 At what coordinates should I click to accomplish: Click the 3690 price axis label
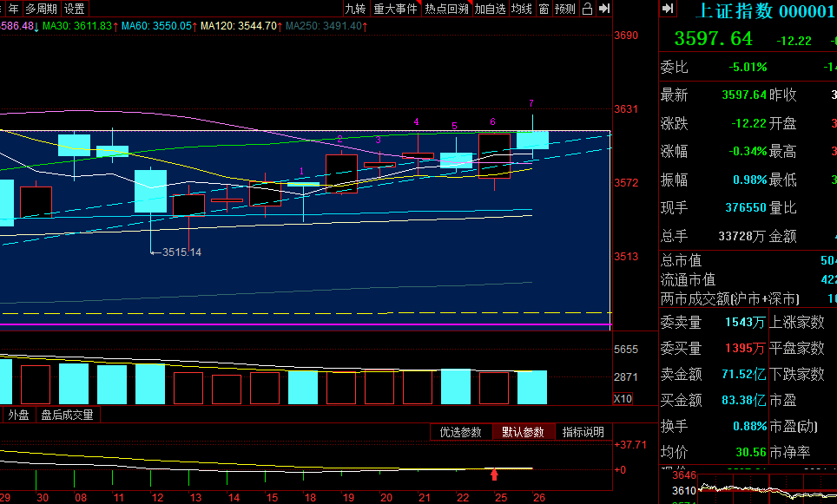click(626, 36)
